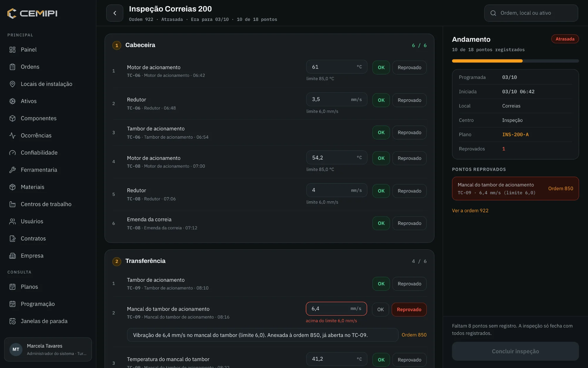Click the Transferência section number badge

117,261
